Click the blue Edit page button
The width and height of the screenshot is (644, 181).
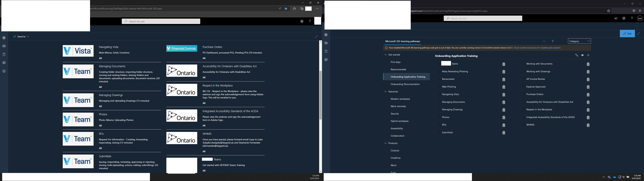click(x=627, y=34)
